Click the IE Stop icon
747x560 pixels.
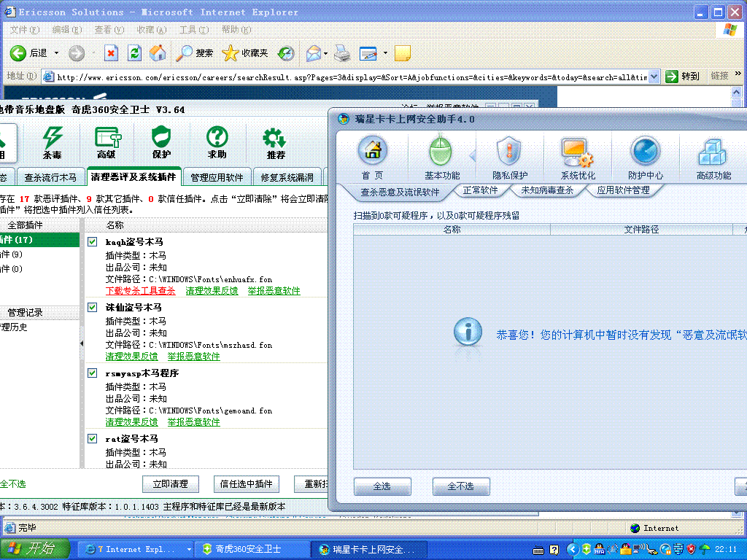pyautogui.click(x=111, y=52)
